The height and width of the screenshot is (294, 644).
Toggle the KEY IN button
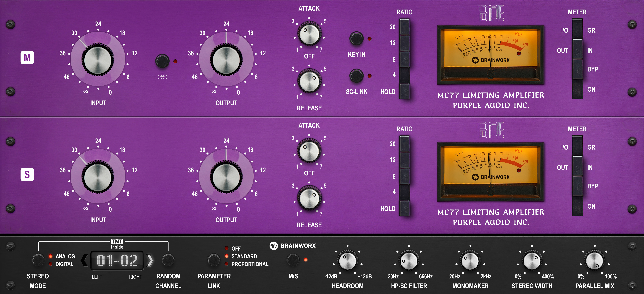(x=356, y=38)
